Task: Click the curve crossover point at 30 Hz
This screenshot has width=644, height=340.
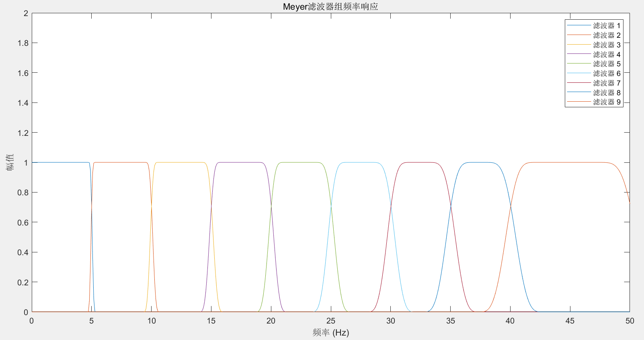Action: [x=391, y=207]
